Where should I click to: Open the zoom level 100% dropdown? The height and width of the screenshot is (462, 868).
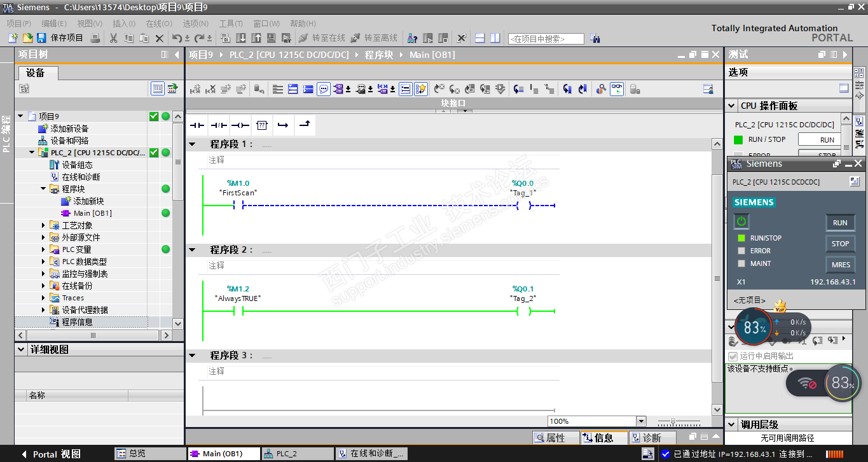(x=640, y=421)
